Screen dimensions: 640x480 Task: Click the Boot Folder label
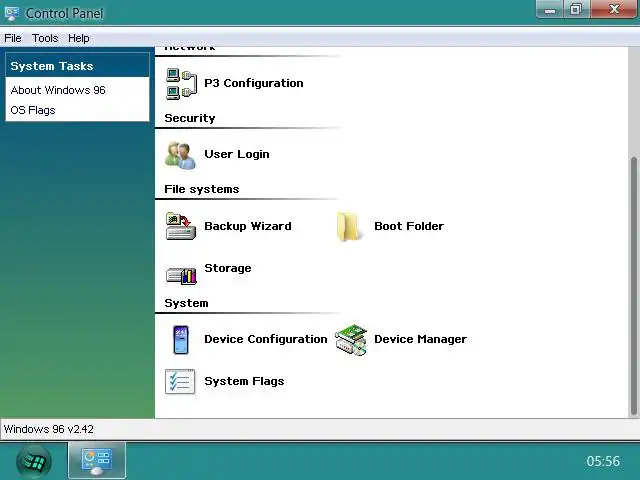tap(409, 226)
